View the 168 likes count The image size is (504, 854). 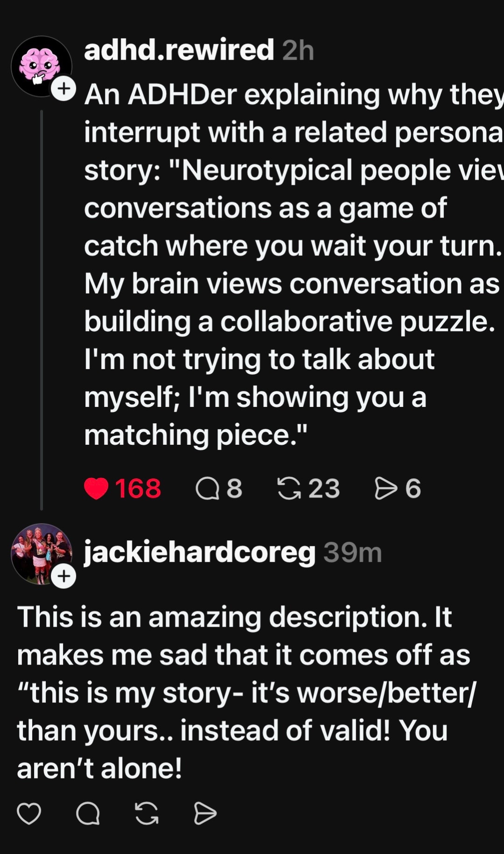[138, 489]
